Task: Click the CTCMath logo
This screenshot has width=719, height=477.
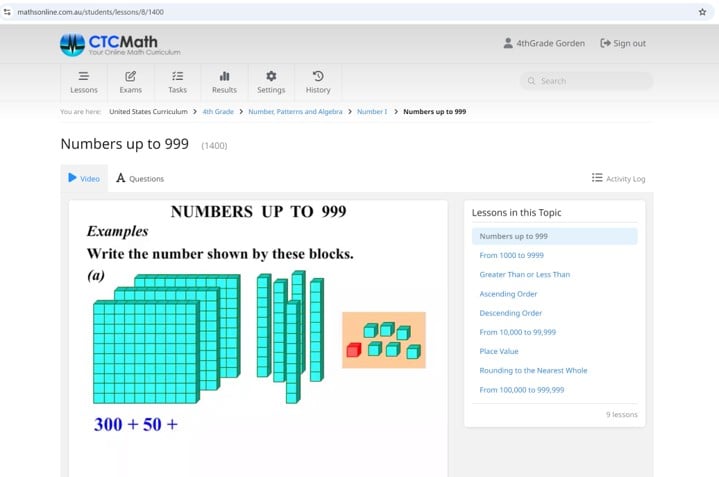Action: pos(121,44)
